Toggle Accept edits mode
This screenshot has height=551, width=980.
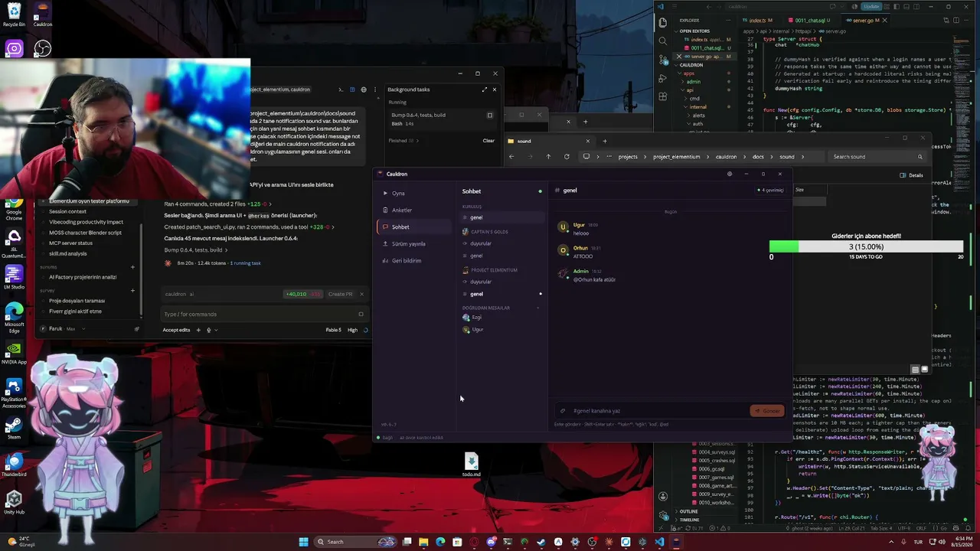pos(176,330)
